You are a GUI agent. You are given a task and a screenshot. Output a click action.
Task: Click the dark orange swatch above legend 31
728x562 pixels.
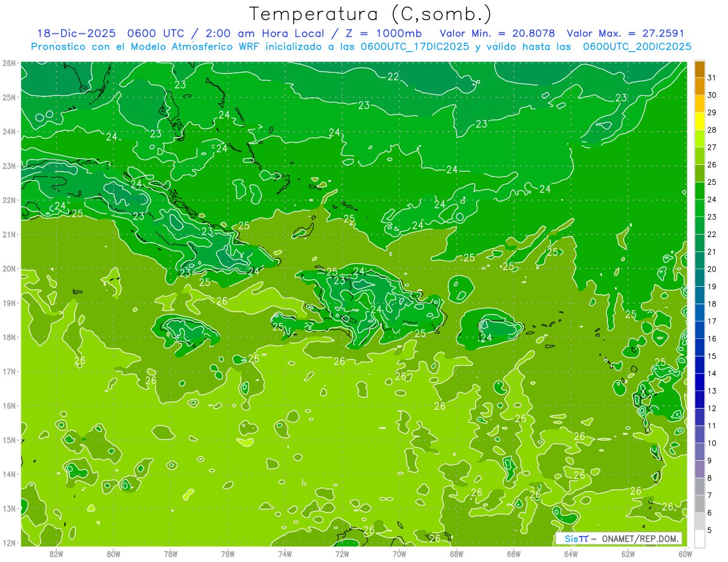click(x=699, y=69)
